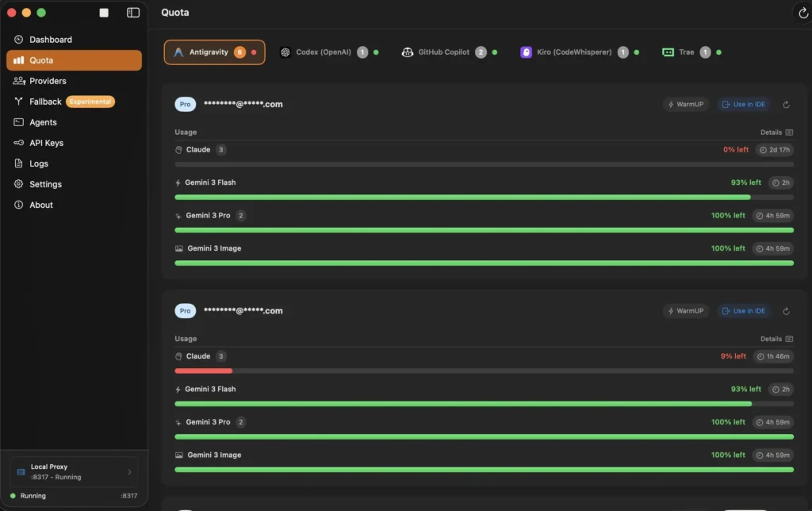Viewport: 812px width, 511px height.
Task: Click WarmUP for the first Pro account
Action: point(685,104)
